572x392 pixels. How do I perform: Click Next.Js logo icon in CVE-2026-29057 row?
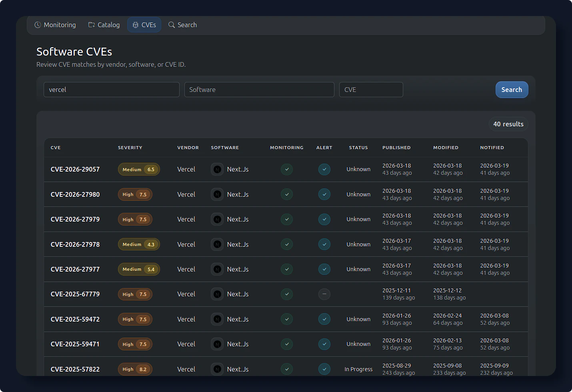pyautogui.click(x=217, y=169)
